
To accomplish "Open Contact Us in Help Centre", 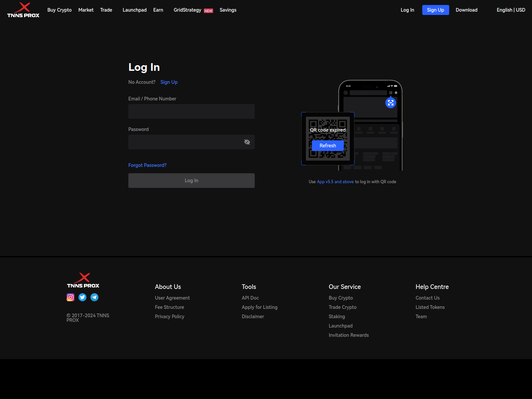I will point(428,298).
